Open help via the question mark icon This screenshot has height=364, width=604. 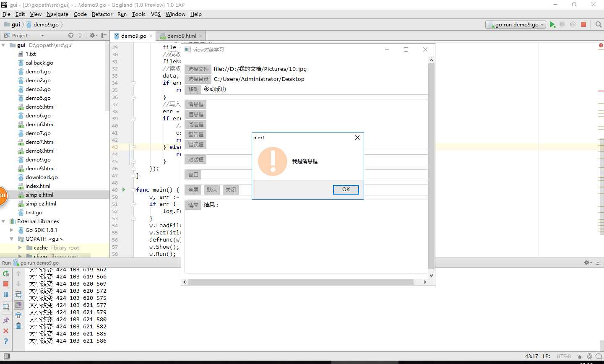click(6, 341)
